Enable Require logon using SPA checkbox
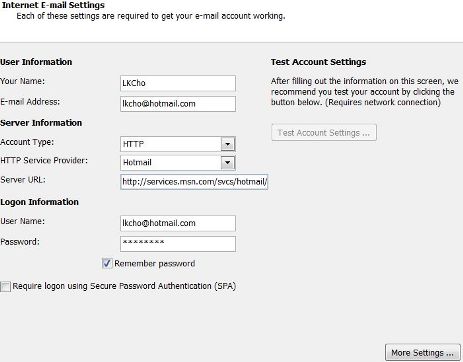The image size is (463, 362). tap(5, 286)
